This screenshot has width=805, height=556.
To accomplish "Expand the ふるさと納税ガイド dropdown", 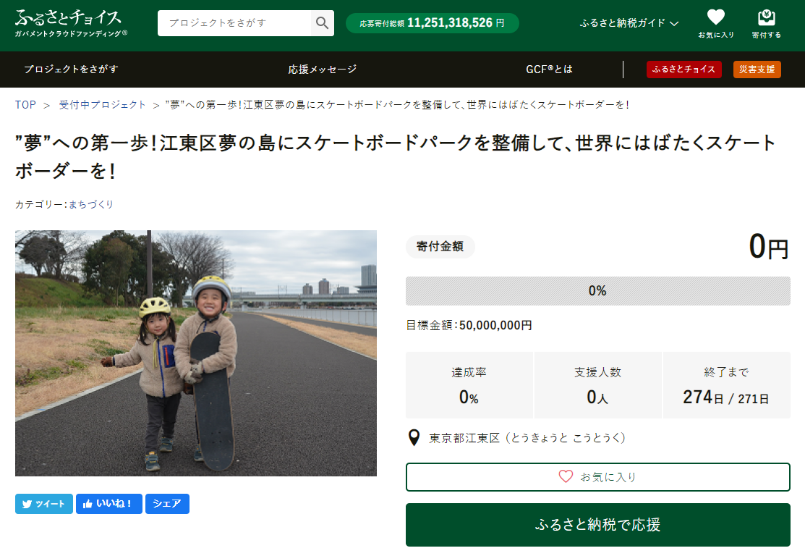I will [x=629, y=23].
